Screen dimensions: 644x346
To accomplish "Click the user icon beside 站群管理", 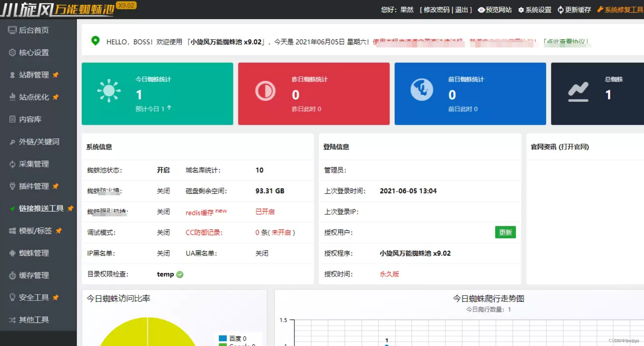I will pos(12,75).
